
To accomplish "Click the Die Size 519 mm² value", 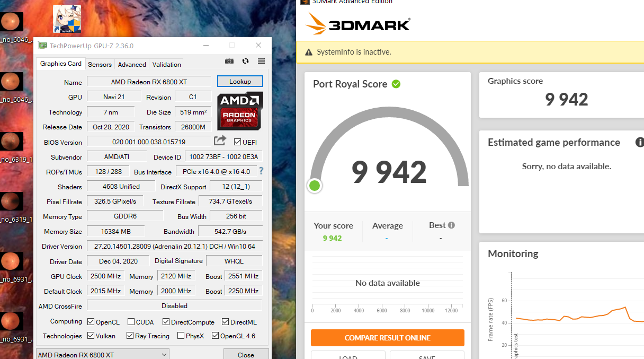I will (x=193, y=112).
